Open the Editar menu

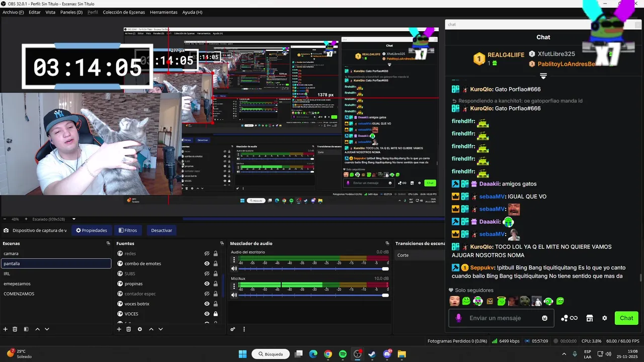tap(35, 12)
